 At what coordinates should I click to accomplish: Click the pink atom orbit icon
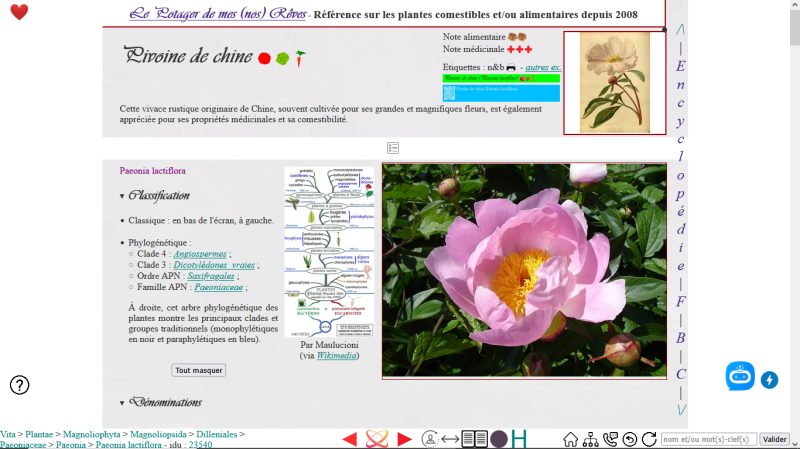[377, 439]
